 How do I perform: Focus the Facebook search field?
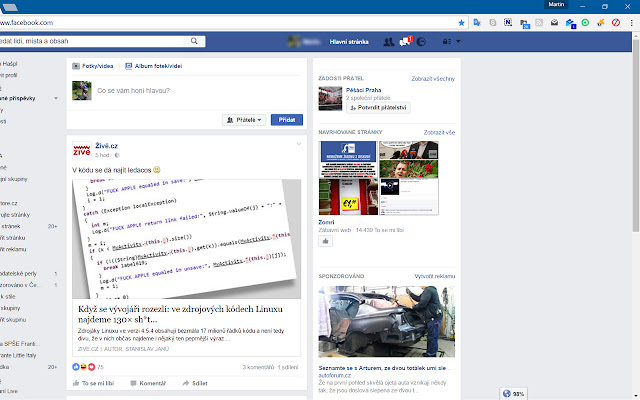tap(92, 41)
